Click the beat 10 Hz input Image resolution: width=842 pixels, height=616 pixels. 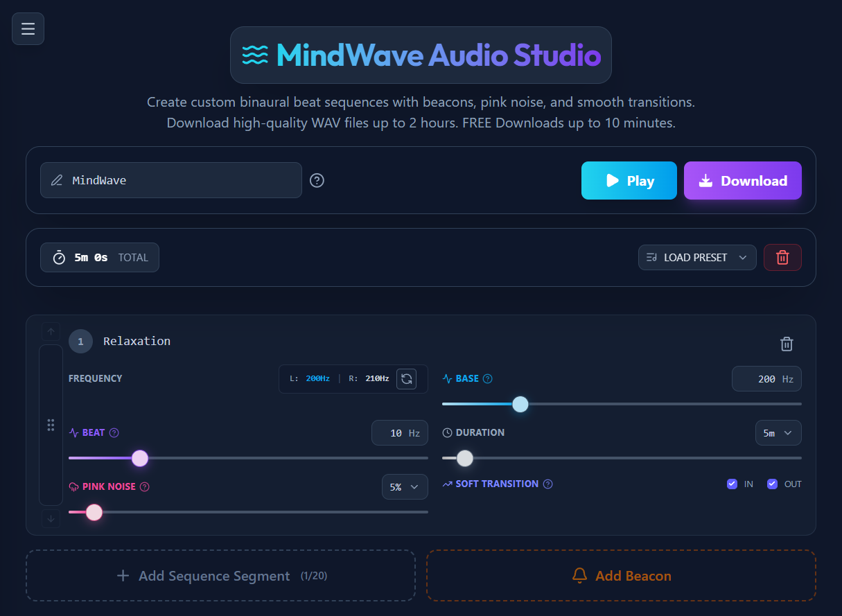pyautogui.click(x=400, y=433)
